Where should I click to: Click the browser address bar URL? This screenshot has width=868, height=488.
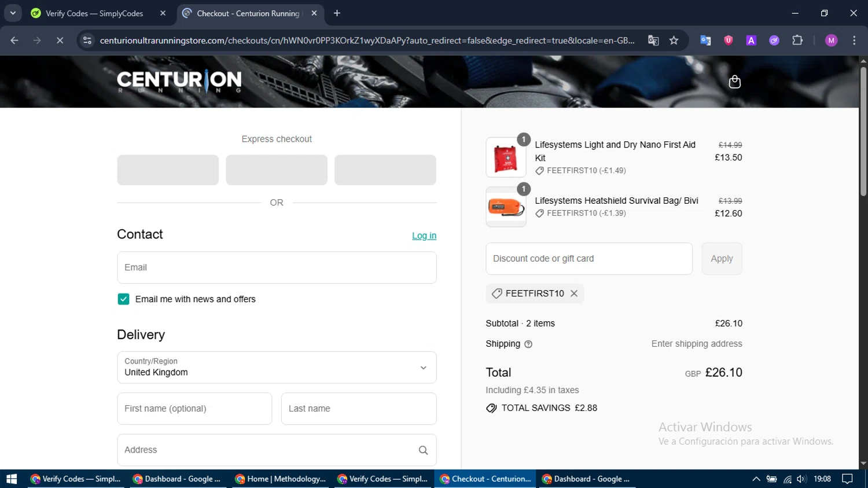click(x=367, y=40)
